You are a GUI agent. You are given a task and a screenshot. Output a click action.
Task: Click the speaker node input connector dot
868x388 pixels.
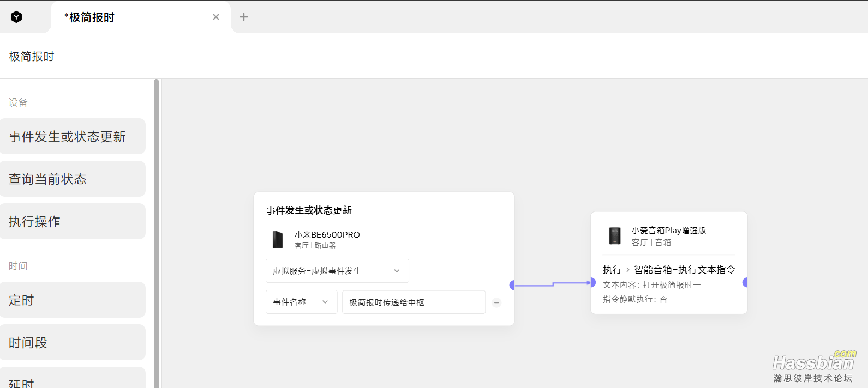592,282
